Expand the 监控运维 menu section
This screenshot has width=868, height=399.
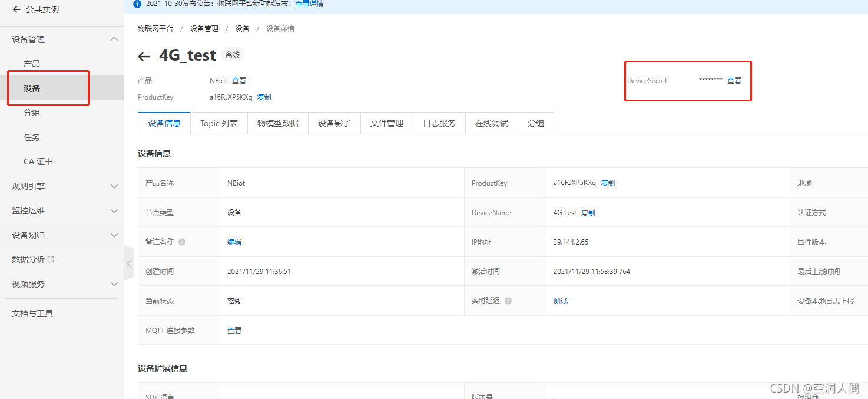[114, 210]
